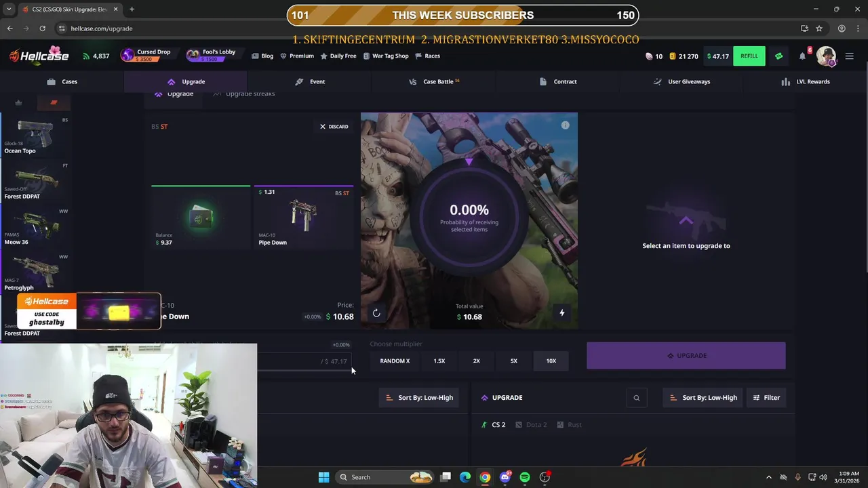
Task: Open the Fool's Lobby event
Action: pyautogui.click(x=212, y=56)
